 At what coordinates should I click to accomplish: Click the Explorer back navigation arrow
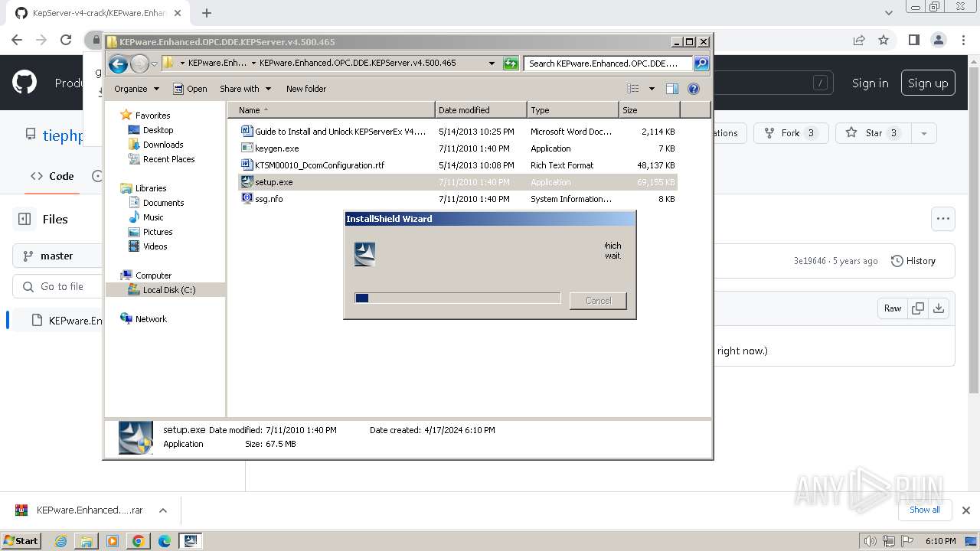(x=118, y=64)
